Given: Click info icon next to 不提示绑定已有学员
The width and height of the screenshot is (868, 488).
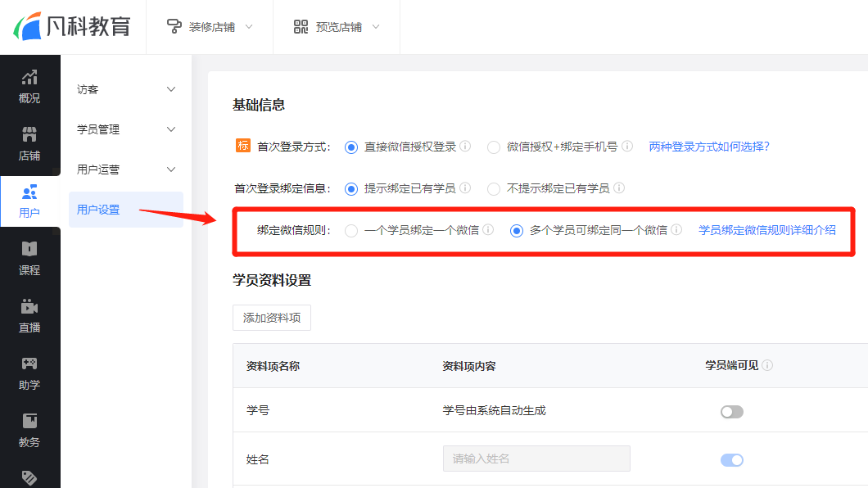Looking at the screenshot, I should (619, 188).
